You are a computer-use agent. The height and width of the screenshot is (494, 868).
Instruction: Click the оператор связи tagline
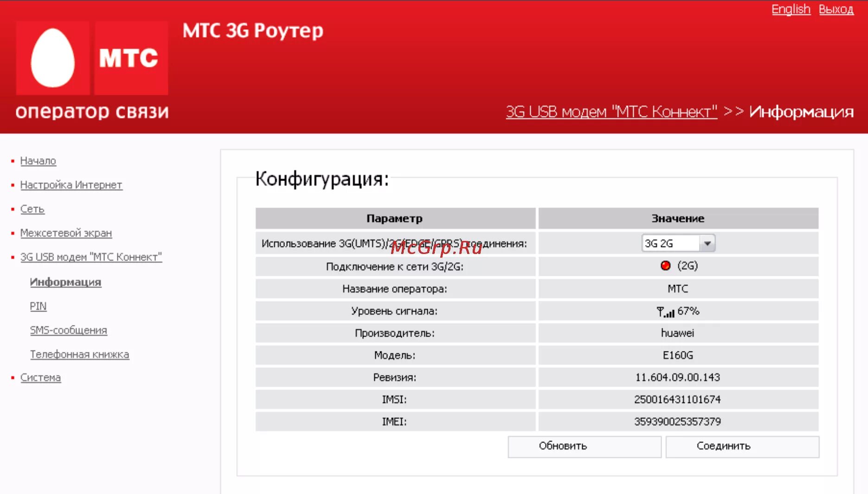pyautogui.click(x=92, y=112)
